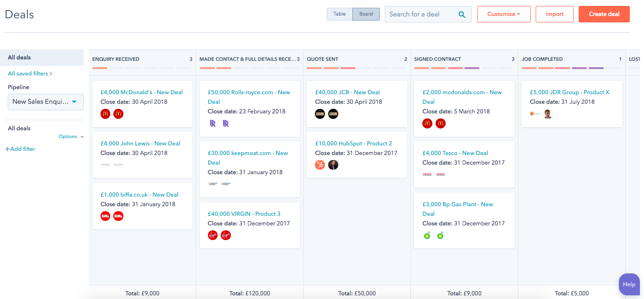Image resolution: width=644 pixels, height=299 pixels.
Task: Click the contact photo on the HubSpot deal card
Action: [333, 165]
